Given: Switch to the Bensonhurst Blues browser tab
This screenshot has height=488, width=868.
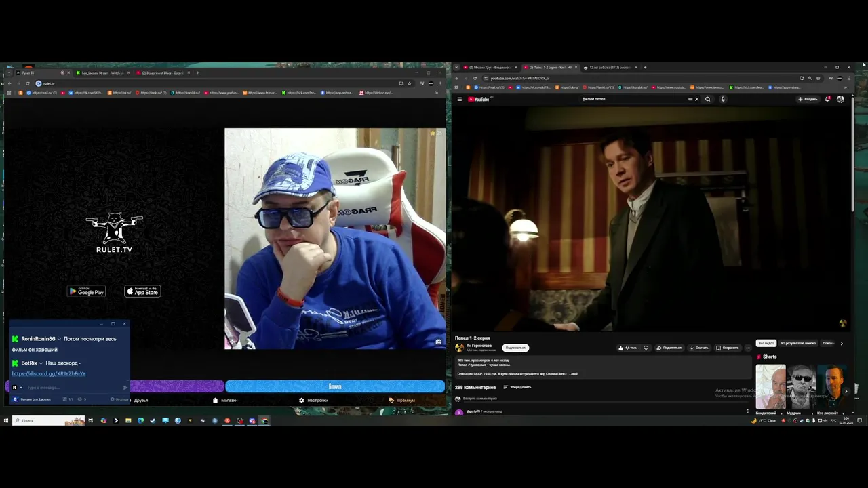Looking at the screenshot, I should 161,73.
